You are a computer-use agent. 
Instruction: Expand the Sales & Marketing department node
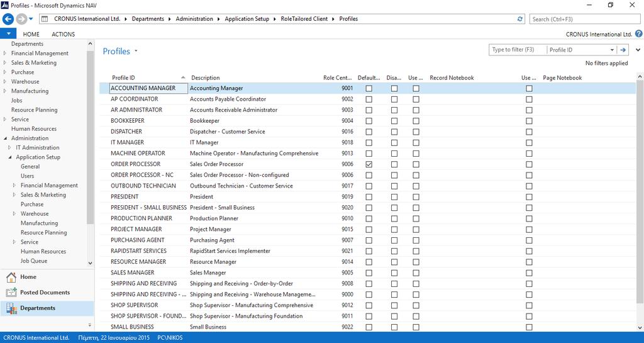tap(5, 62)
